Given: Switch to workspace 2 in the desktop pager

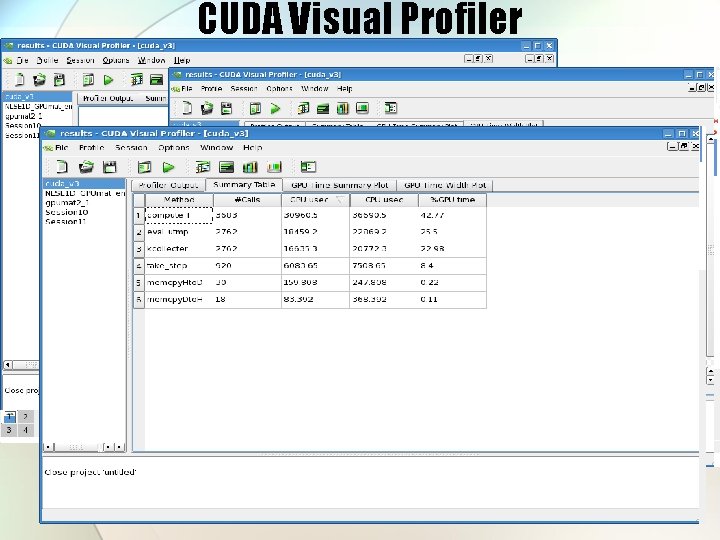Looking at the screenshot, I should click(25, 416).
